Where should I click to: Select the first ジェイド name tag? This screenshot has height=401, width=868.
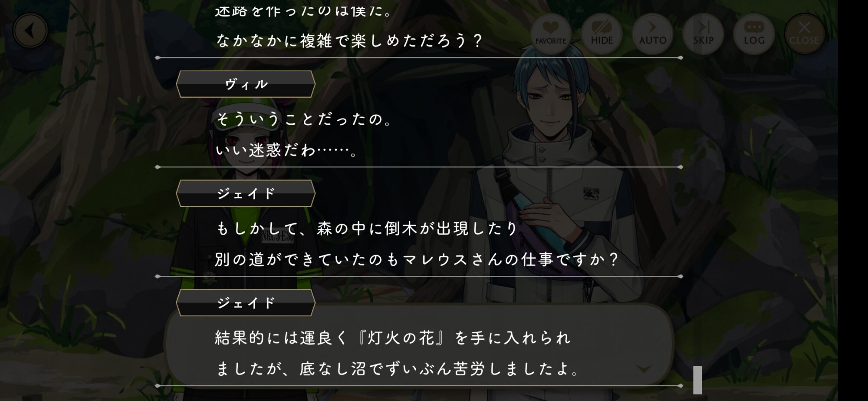pos(246,193)
